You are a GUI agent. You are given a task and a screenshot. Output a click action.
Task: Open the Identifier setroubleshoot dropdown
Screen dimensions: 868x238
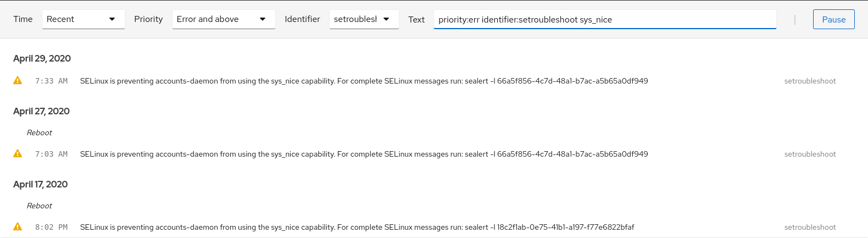(363, 19)
